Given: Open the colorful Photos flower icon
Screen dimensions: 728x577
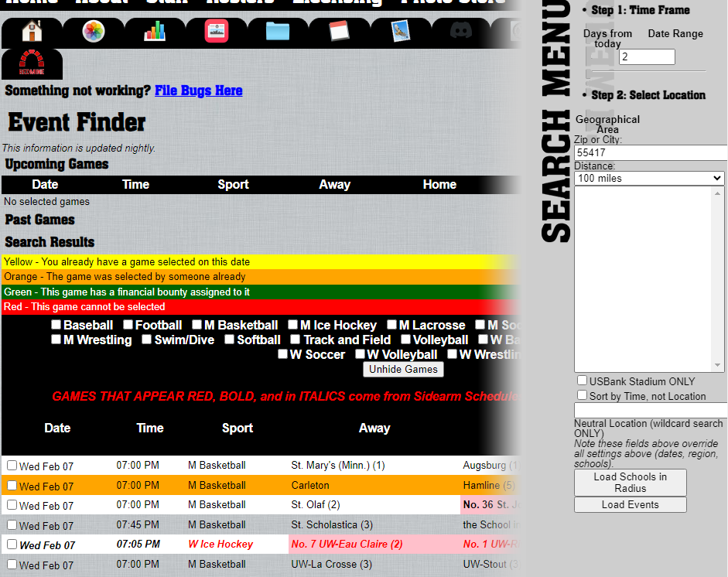Looking at the screenshot, I should point(93,32).
